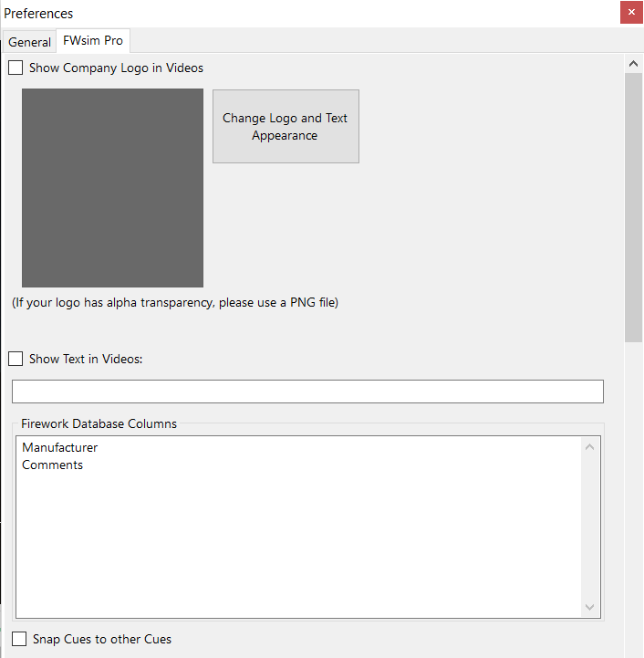Viewport: 644px width, 658px height.
Task: Click the Show Company Logo in Videos label
Action: click(x=116, y=68)
